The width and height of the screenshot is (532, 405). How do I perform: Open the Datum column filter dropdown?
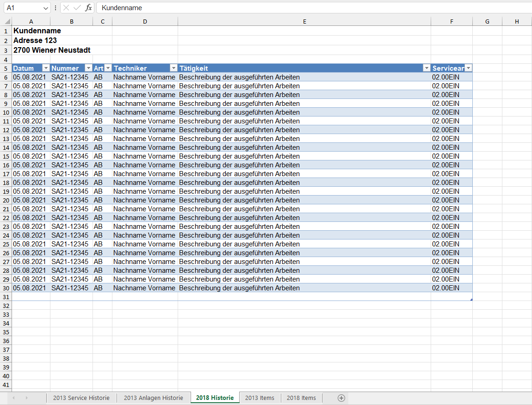45,67
